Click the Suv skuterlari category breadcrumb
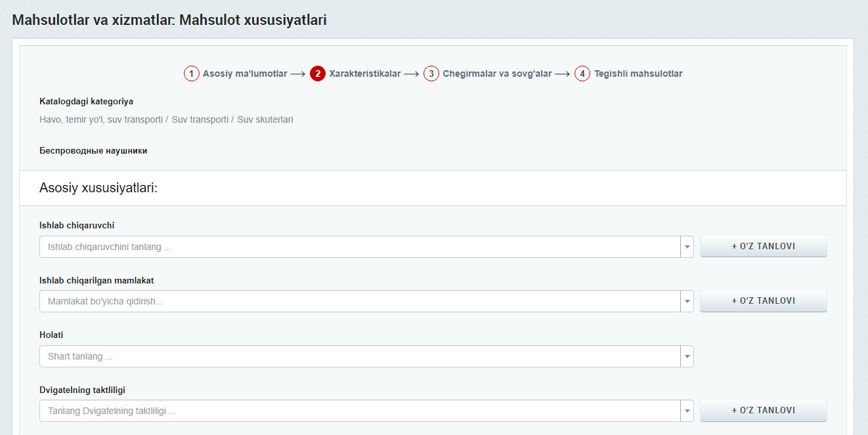The height and width of the screenshot is (435, 868). point(265,119)
